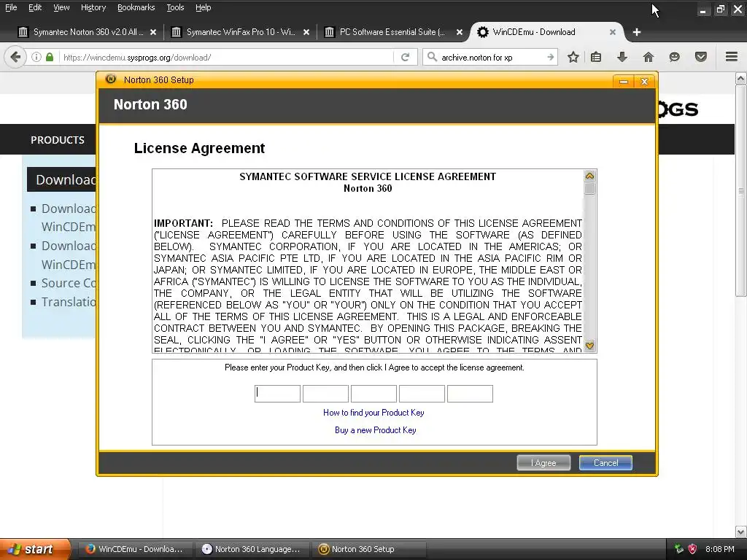Viewport: 747px width, 560px height.
Task: Open Buy a new Product Key link
Action: coord(376,430)
